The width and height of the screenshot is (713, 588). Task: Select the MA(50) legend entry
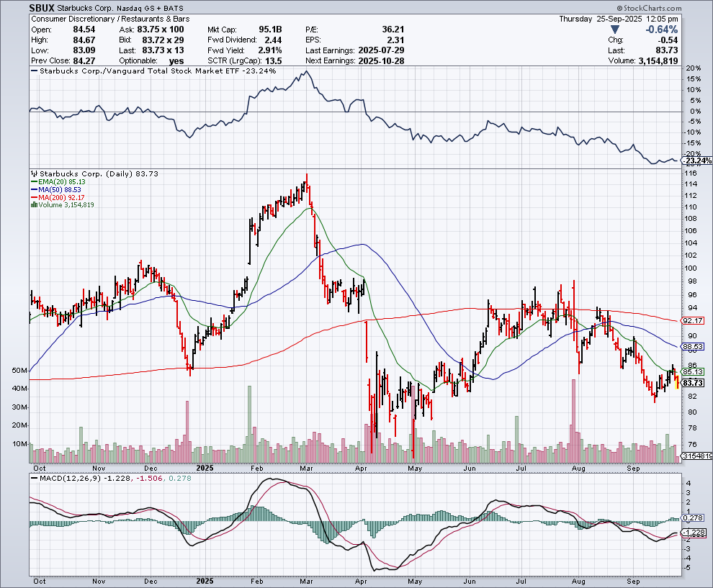[58, 190]
